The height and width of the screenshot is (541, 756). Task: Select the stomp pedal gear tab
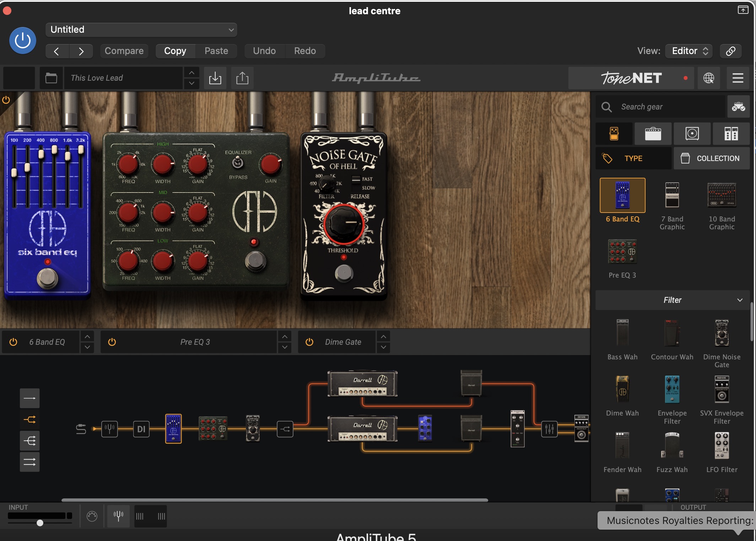click(x=614, y=134)
